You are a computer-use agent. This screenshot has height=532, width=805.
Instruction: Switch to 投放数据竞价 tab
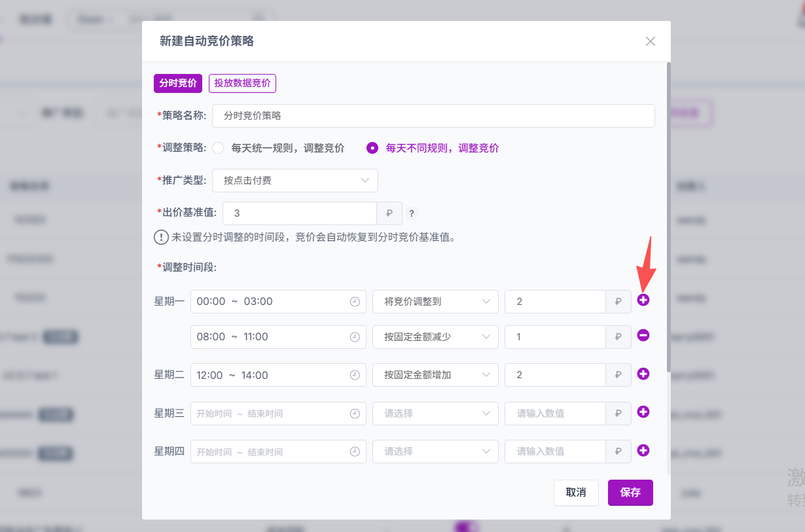point(242,83)
